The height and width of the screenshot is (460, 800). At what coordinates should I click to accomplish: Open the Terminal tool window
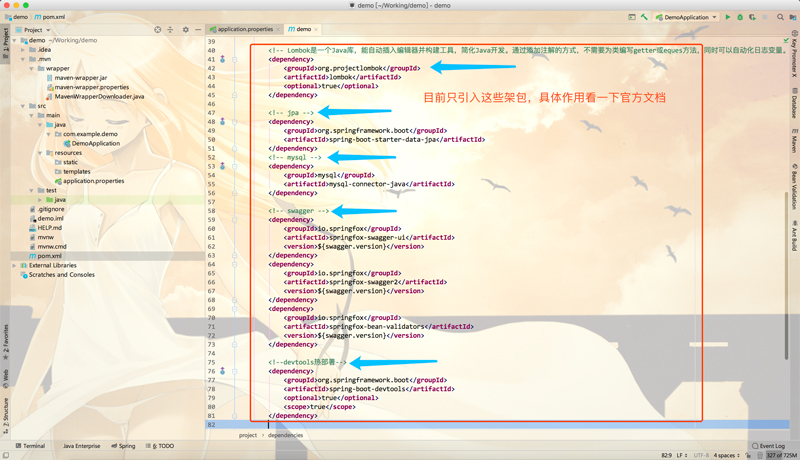[x=30, y=446]
